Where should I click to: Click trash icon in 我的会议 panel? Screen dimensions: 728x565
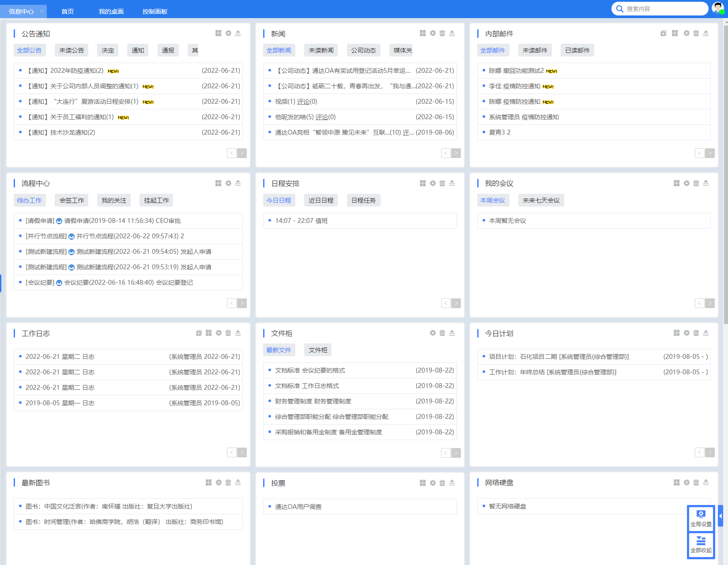(x=696, y=183)
